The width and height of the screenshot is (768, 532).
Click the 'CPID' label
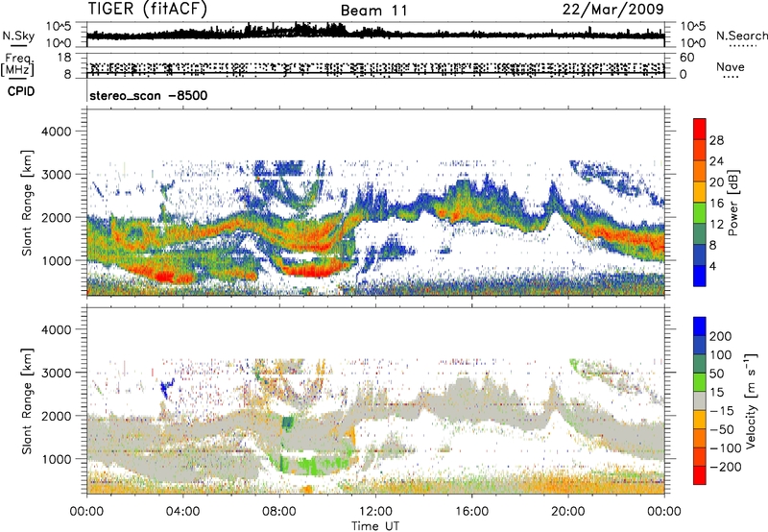(x=21, y=91)
